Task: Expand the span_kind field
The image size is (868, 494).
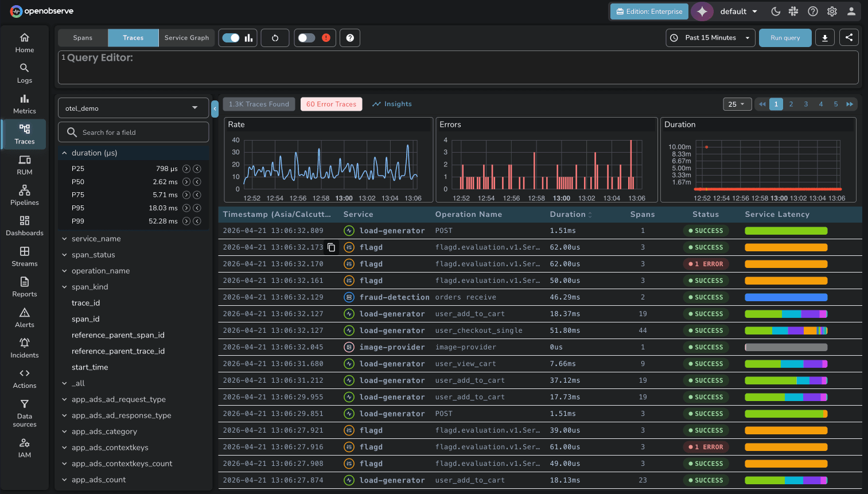Action: 65,287
